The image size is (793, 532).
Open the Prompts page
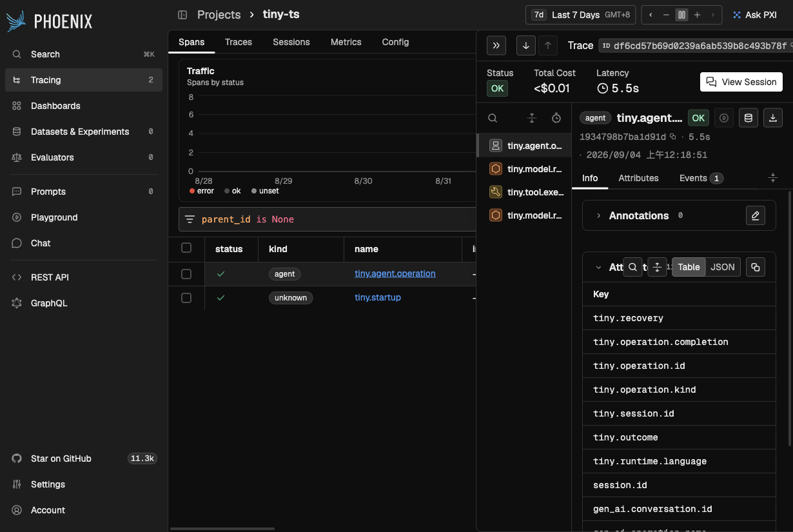pos(84,192)
